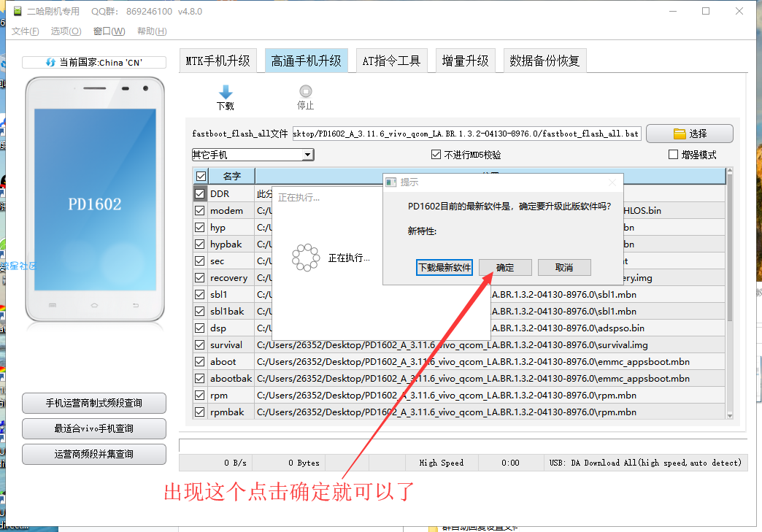Click the fastboot_flash_all file path field
This screenshot has height=532, width=762.
(x=466, y=134)
